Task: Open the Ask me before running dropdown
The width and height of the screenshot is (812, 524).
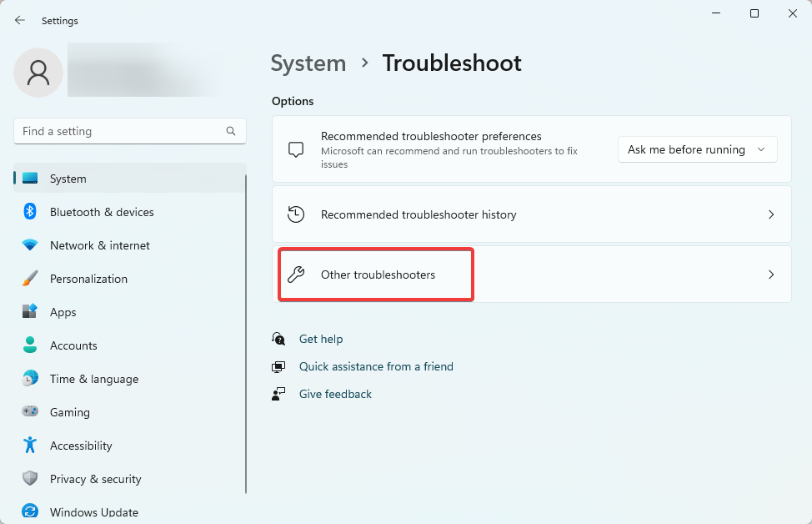Action: [x=697, y=150]
